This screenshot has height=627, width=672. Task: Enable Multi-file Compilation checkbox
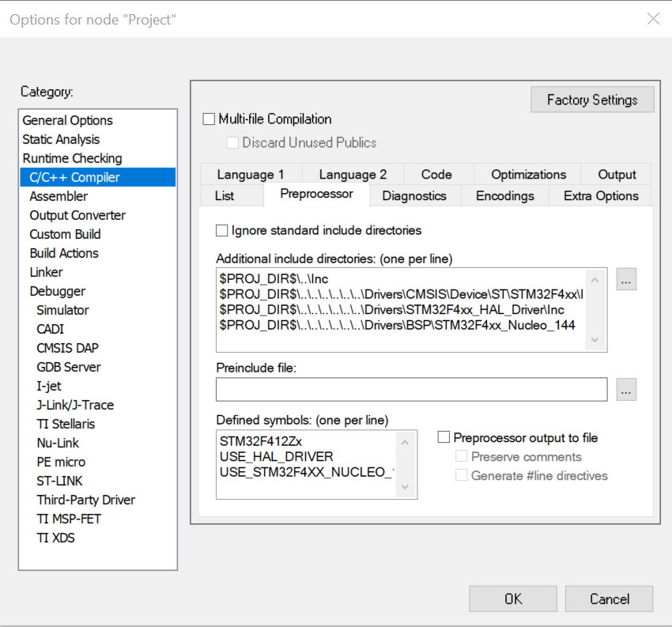click(210, 119)
